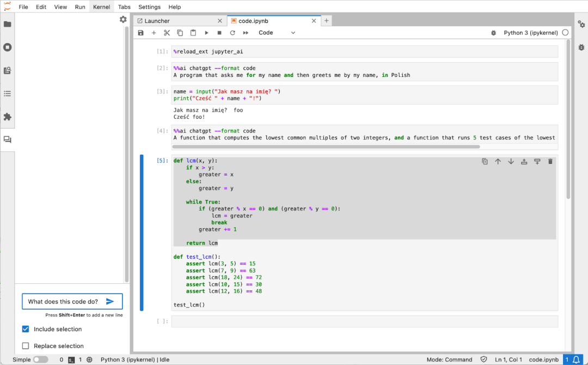Switch to the Launcher tab
Image resolution: width=588 pixels, height=365 pixels.
[157, 21]
